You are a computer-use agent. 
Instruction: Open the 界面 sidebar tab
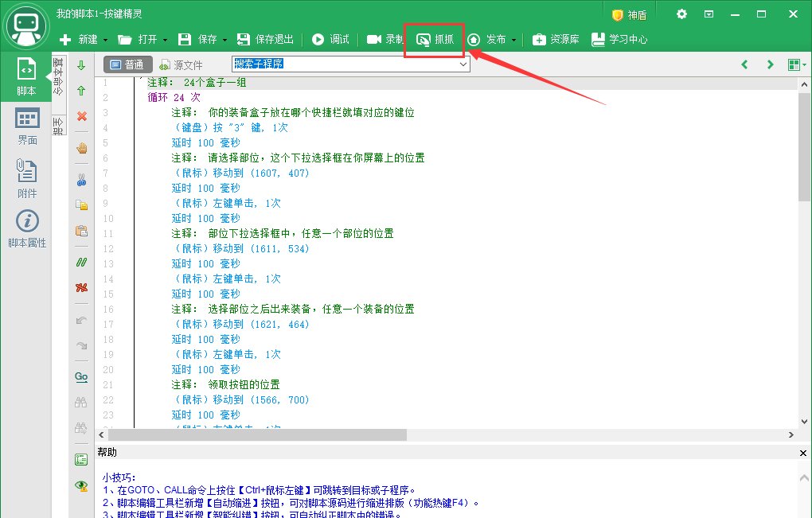(x=27, y=127)
